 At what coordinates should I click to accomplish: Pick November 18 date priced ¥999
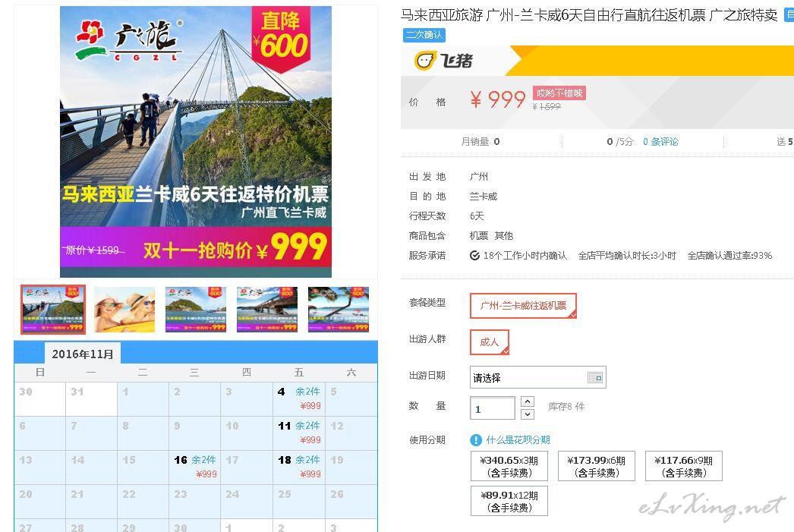[x=299, y=466]
